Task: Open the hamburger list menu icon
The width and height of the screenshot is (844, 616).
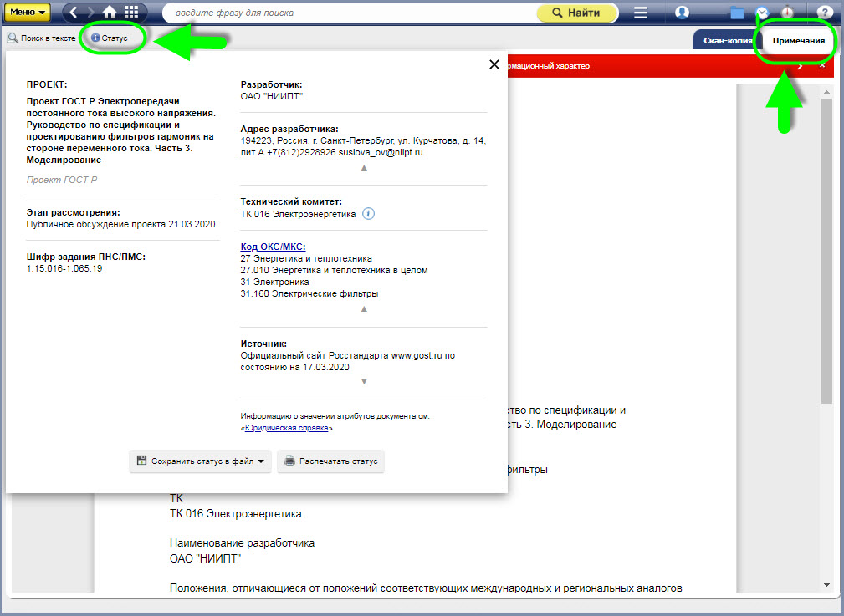Action: 641,13
